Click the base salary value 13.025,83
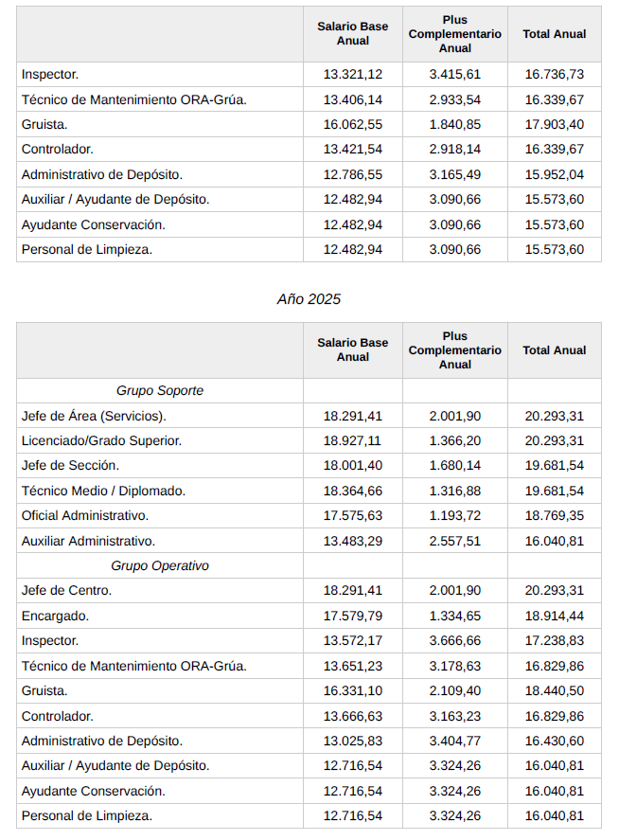The height and width of the screenshot is (840, 619). (x=353, y=741)
